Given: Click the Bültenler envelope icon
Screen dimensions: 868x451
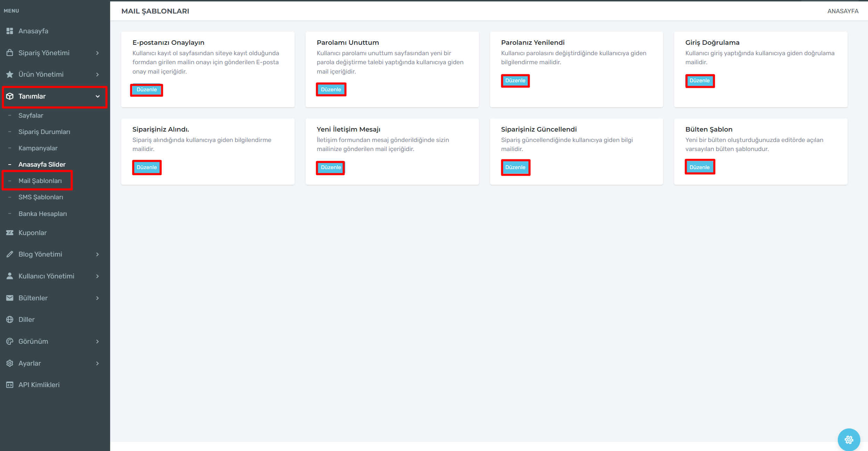Looking at the screenshot, I should 10,298.
